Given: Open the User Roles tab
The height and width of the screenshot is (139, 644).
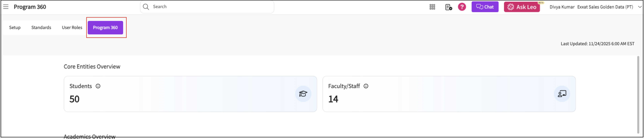Looking at the screenshot, I should click(x=72, y=27).
